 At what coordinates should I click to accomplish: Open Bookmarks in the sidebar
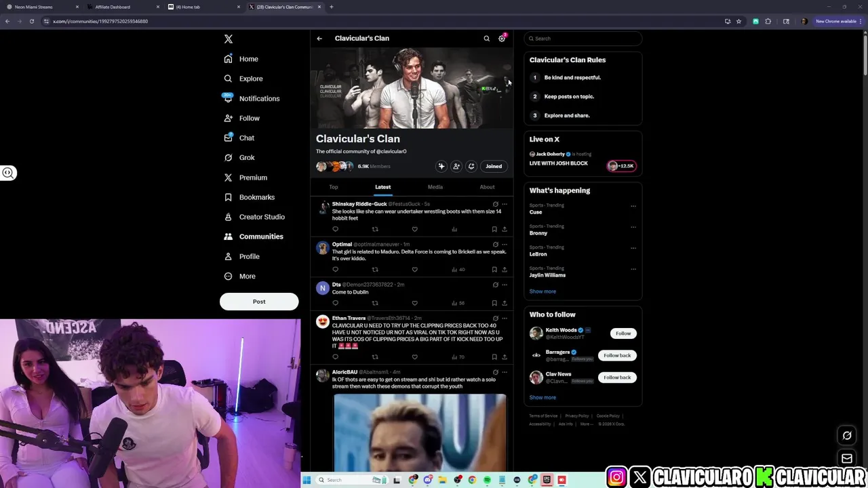click(249, 197)
